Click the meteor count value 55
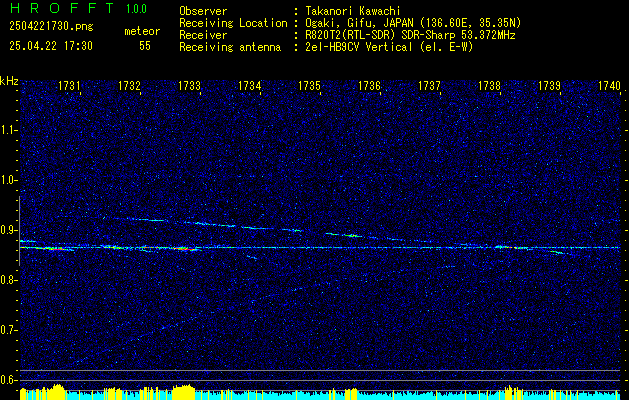This screenshot has width=629, height=400. (x=145, y=46)
